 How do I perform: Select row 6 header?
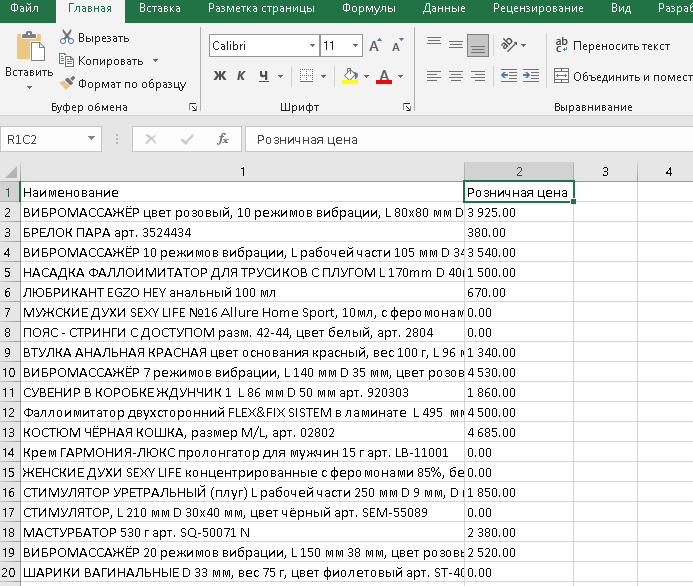coord(8,293)
